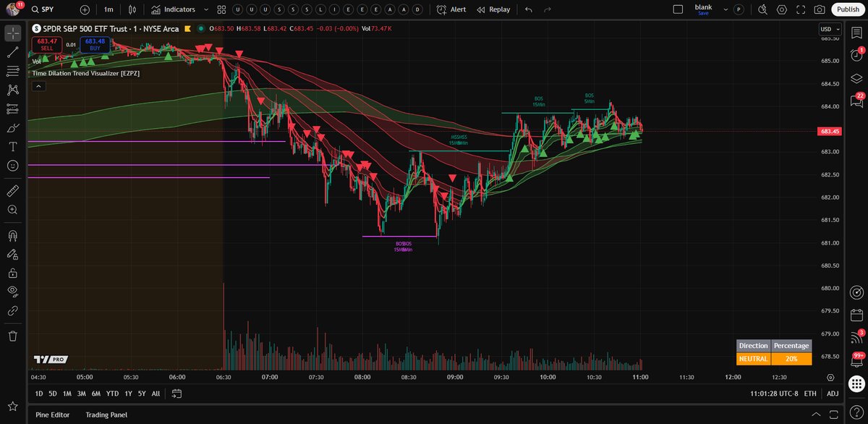Select the trend line drawing tool
Viewport: 868px width, 424px height.
point(12,52)
